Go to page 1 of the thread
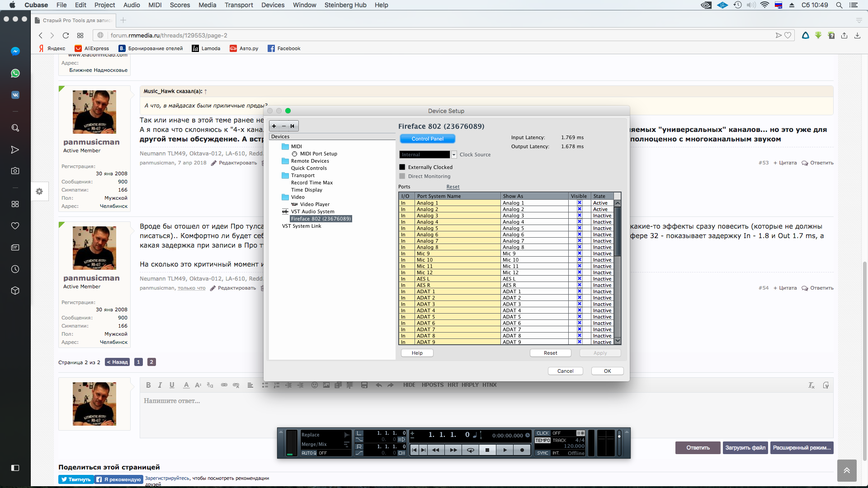 [138, 362]
